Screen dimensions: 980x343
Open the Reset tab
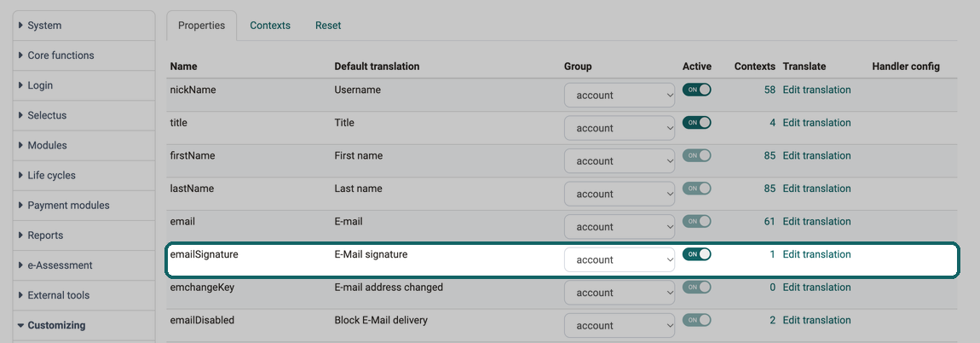328,26
